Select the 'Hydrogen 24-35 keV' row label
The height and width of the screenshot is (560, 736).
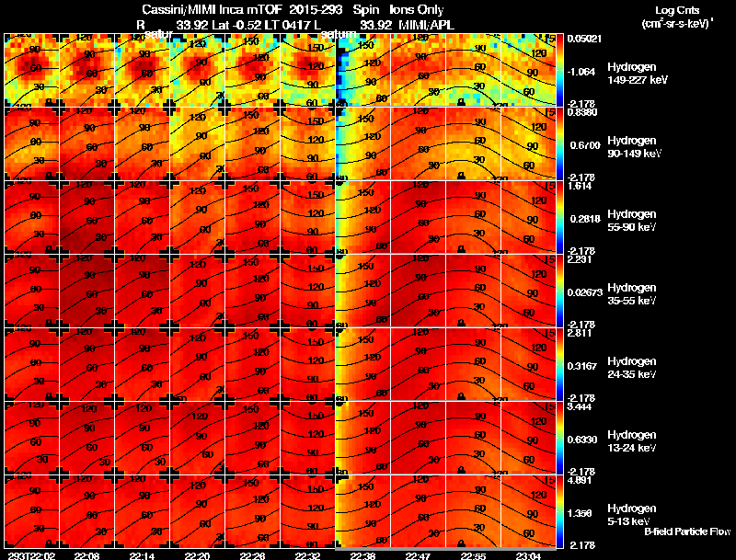click(x=632, y=368)
